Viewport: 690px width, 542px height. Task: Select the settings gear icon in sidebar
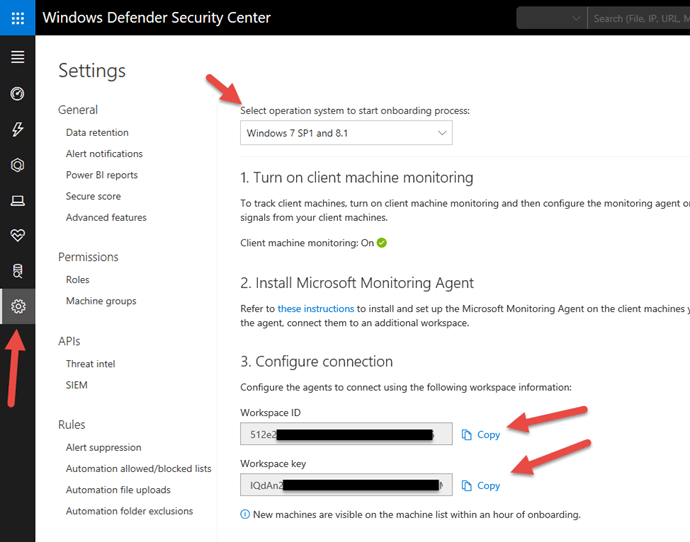point(17,306)
